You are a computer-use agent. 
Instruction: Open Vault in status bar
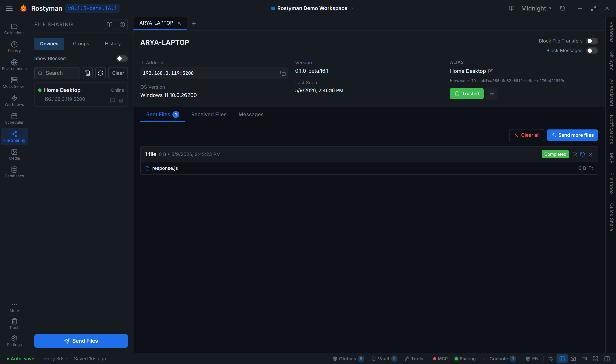coord(384,359)
